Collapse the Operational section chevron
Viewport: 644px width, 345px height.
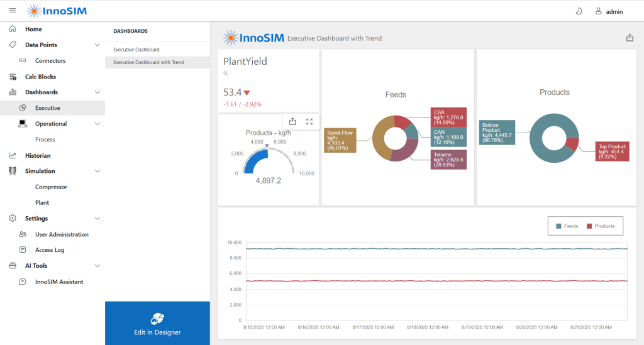[x=97, y=124]
